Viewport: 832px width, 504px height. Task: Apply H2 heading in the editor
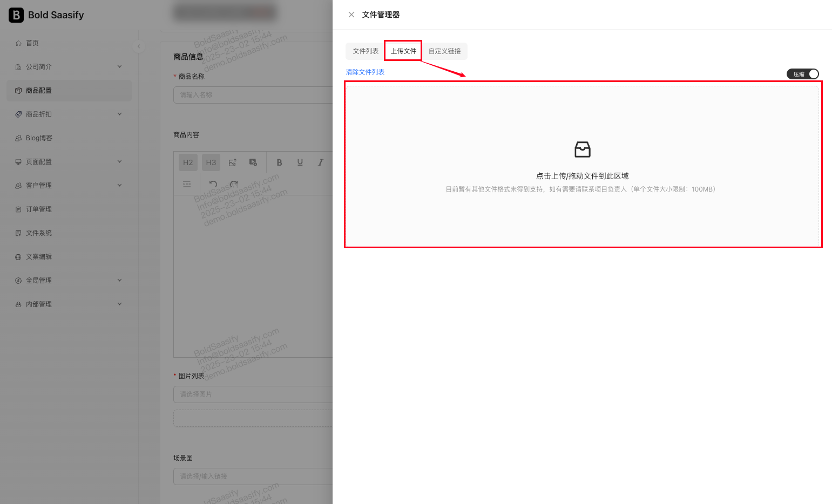point(188,162)
